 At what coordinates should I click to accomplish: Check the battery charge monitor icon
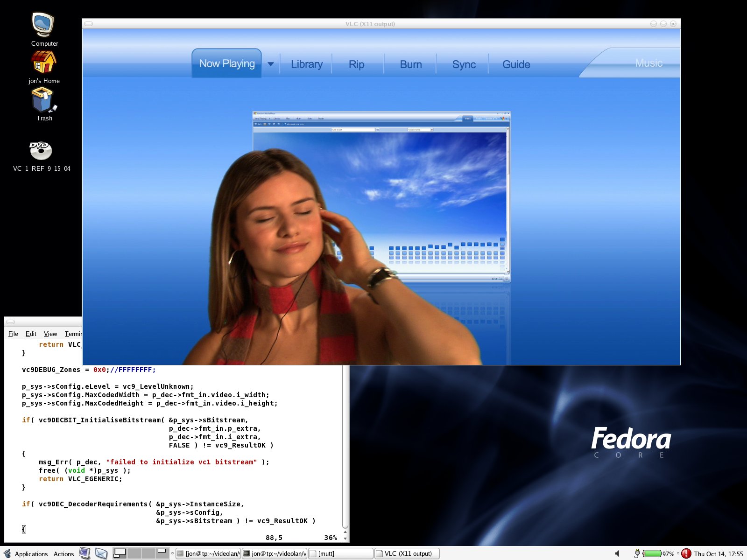[x=652, y=553]
